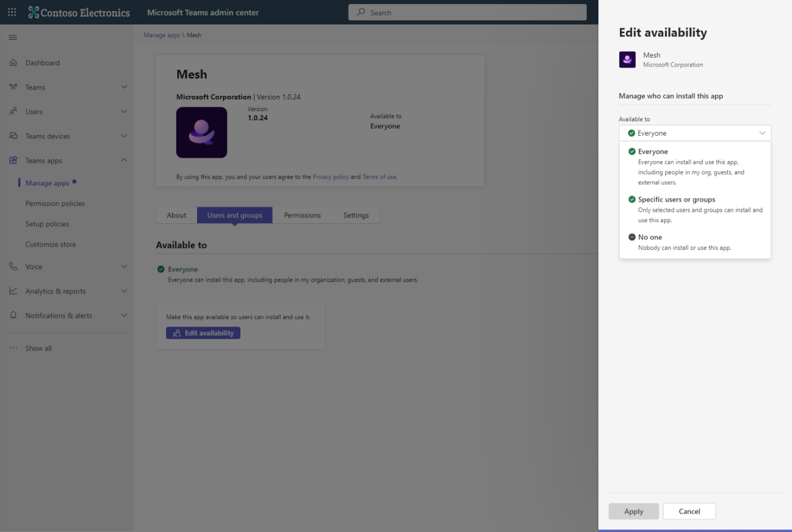This screenshot has width=792, height=532.
Task: Open the Settings tab
Action: point(356,215)
